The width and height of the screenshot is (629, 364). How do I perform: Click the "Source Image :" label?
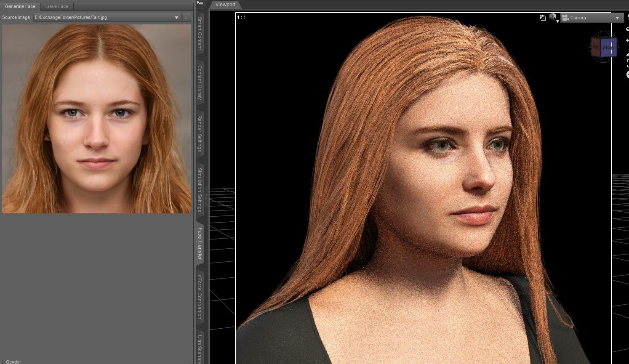17,18
